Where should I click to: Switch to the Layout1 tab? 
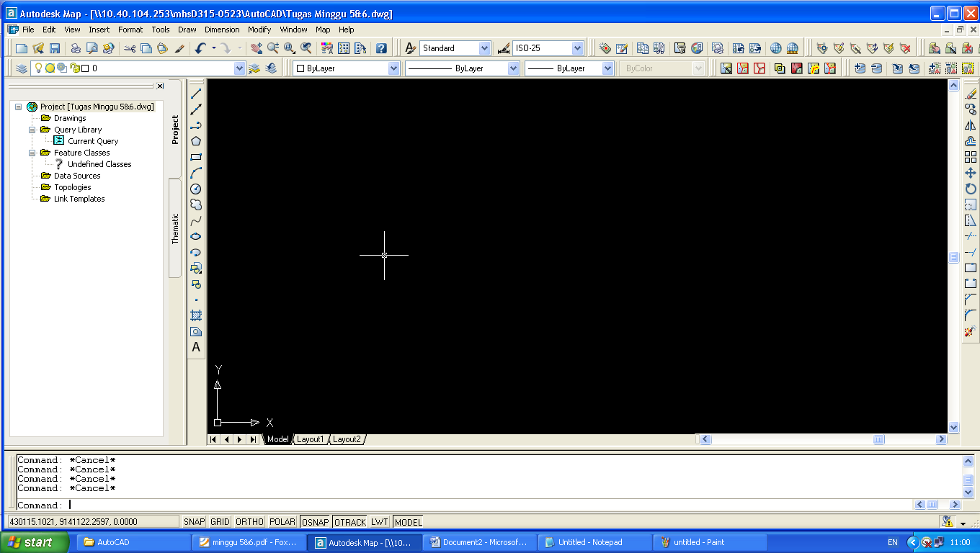311,439
